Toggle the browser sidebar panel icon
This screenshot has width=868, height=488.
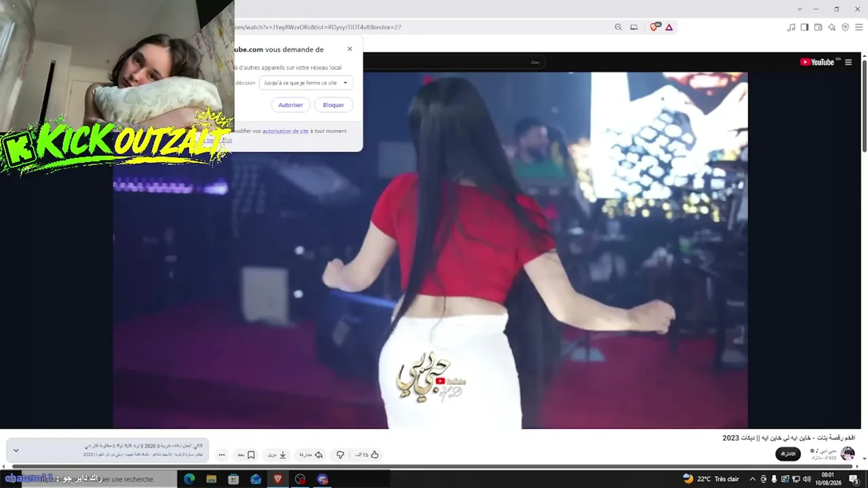804,27
